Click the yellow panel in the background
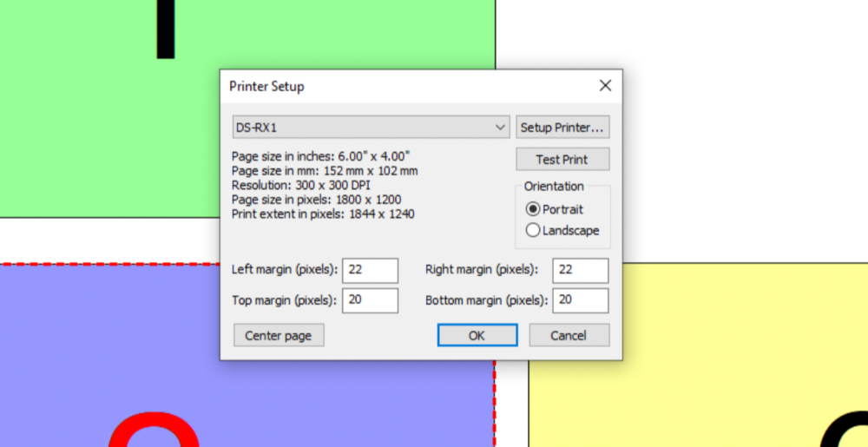The width and height of the screenshot is (868, 447). 694,347
